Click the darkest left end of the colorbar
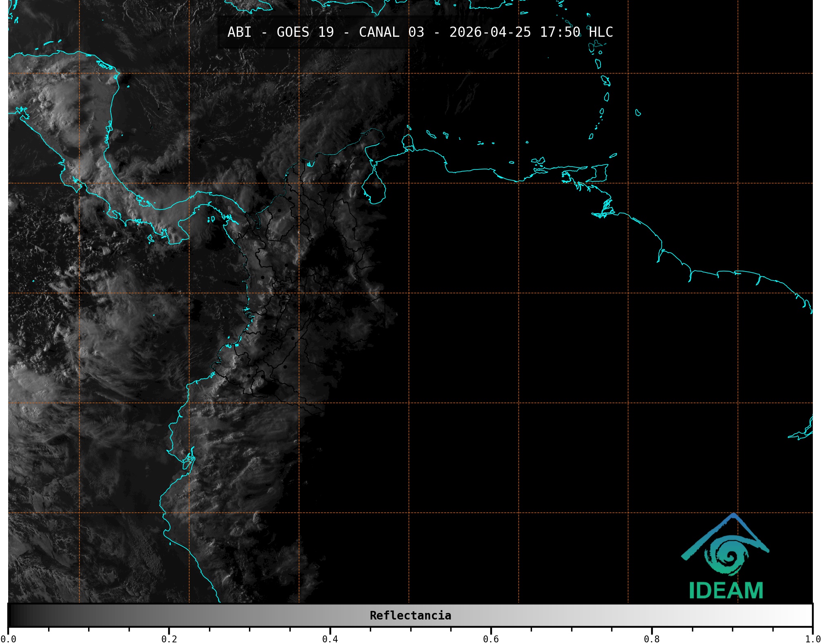 pyautogui.click(x=12, y=615)
